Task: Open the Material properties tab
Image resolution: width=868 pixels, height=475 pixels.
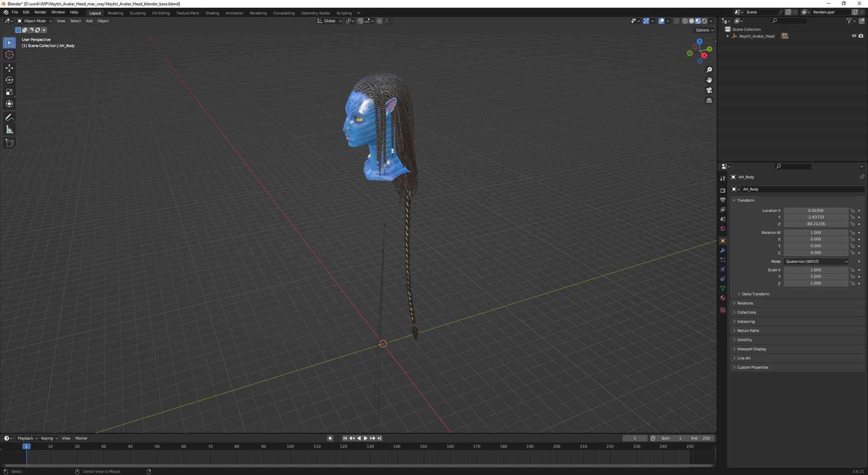Action: (x=722, y=298)
